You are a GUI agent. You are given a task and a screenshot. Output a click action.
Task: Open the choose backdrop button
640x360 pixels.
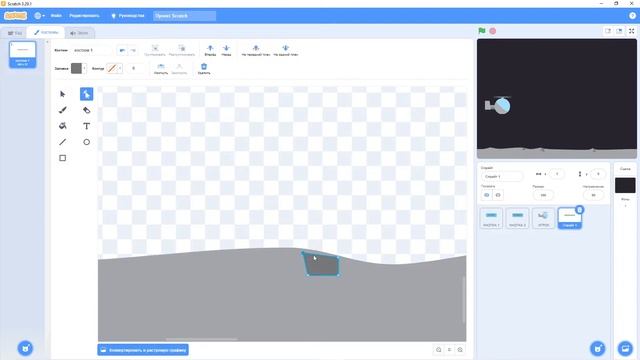click(625, 349)
